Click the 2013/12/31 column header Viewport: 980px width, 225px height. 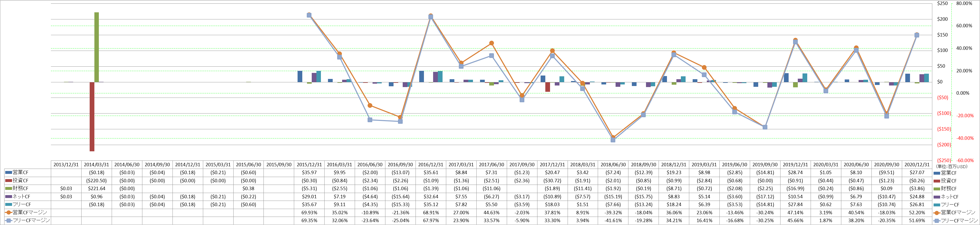click(66, 164)
